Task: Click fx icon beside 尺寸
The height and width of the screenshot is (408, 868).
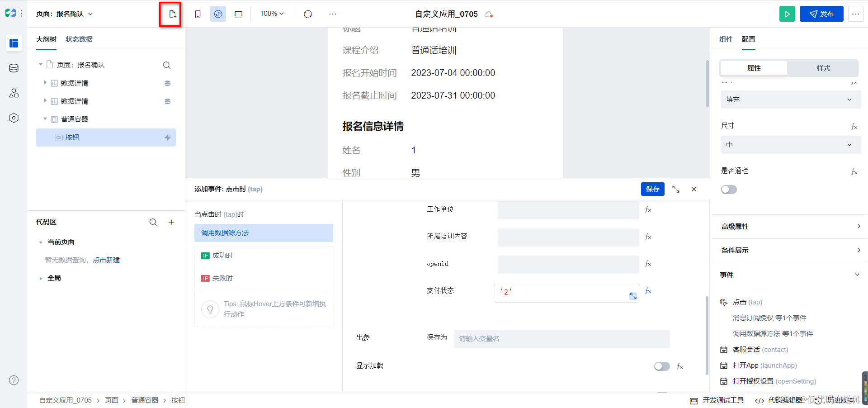Action: [854, 127]
